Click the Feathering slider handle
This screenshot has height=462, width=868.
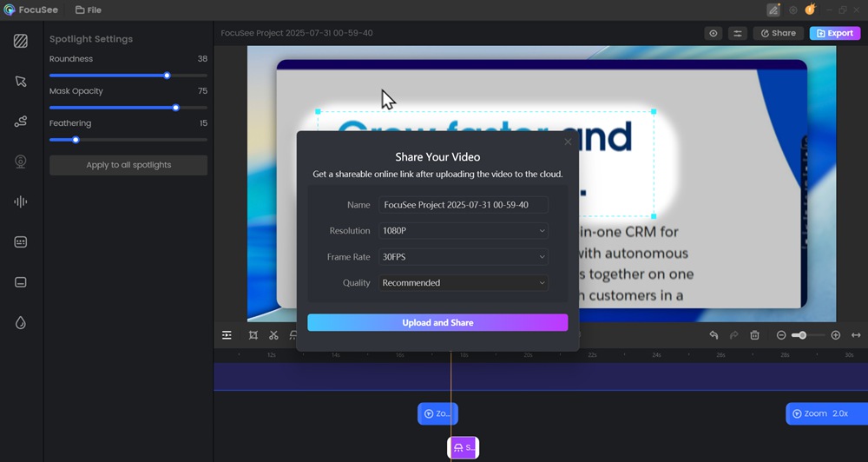76,140
